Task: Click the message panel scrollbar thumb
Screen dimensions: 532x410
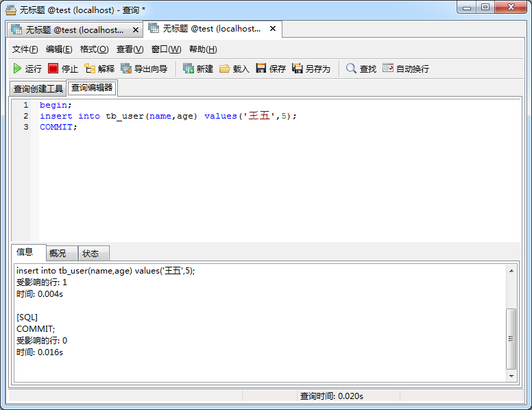Action: point(511,339)
